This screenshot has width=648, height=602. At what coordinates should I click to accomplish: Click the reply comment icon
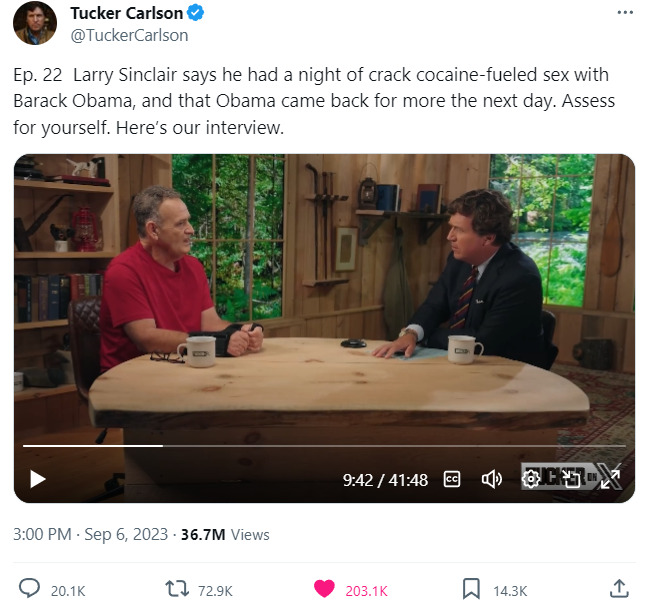(30, 589)
